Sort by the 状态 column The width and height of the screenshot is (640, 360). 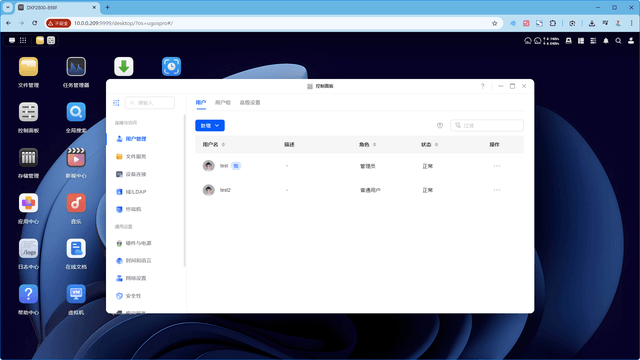[x=429, y=144]
